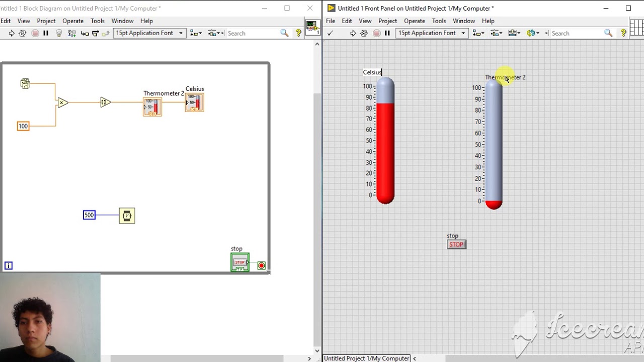This screenshot has width=644, height=362.
Task: Select the Multiply function node
Action: tap(62, 103)
